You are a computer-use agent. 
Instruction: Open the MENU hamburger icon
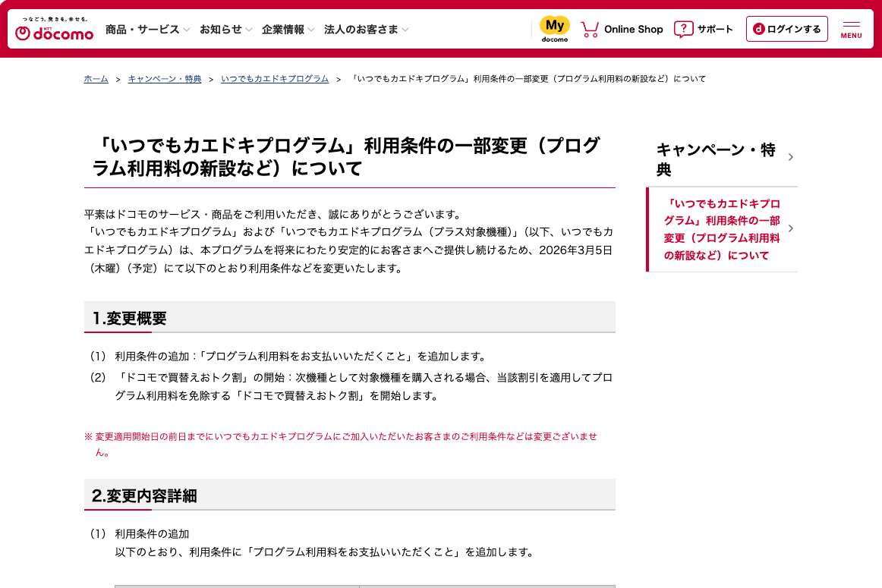click(x=851, y=25)
